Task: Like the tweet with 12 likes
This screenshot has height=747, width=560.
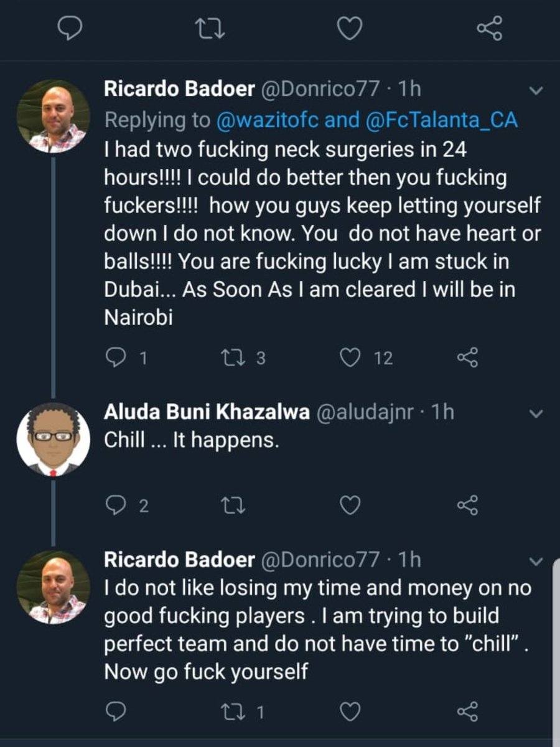Action: (x=350, y=357)
